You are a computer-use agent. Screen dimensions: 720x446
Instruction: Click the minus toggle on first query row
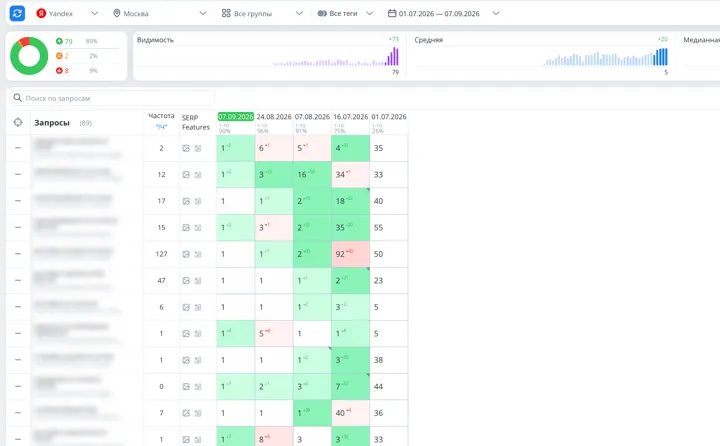[18, 148]
